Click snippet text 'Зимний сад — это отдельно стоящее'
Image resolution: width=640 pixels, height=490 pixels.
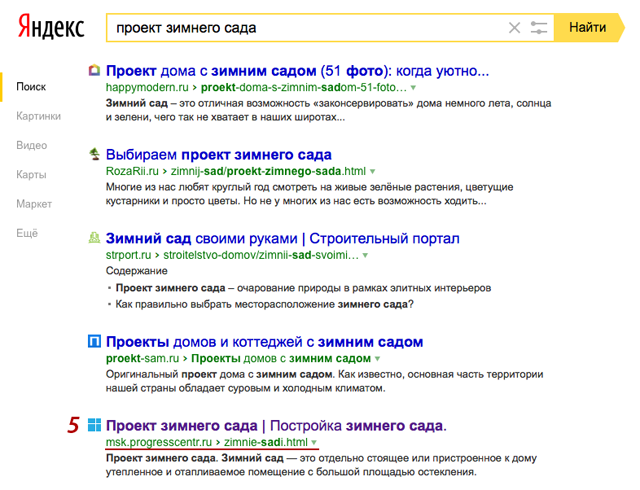(321, 465)
